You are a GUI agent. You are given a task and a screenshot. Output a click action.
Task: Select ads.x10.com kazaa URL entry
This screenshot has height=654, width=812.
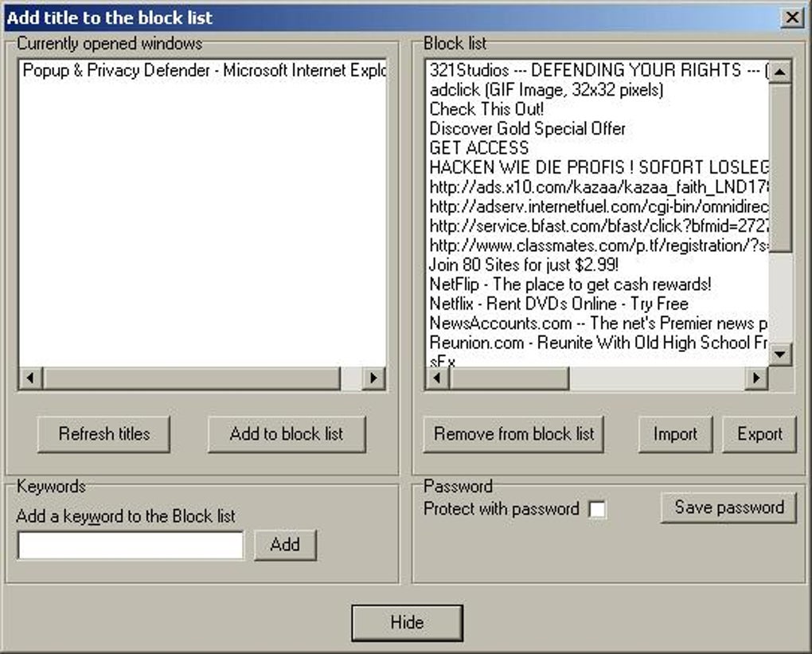click(x=598, y=187)
